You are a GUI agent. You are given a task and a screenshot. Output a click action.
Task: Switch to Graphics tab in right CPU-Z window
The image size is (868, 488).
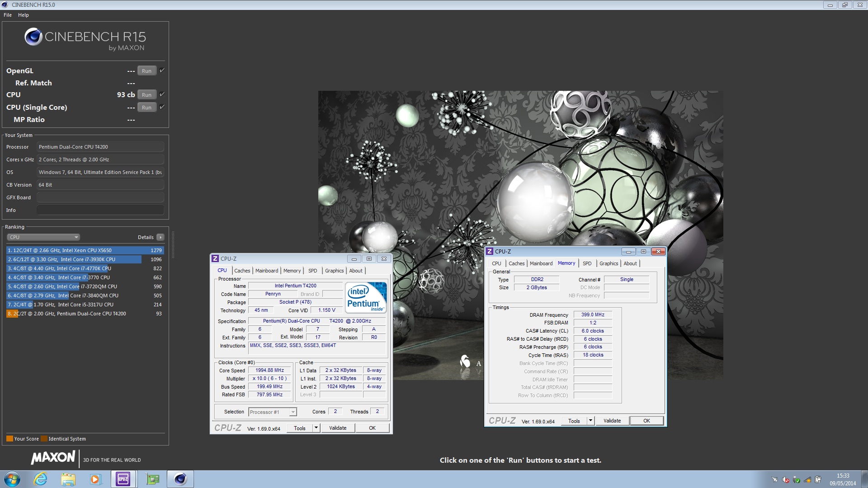pos(609,263)
